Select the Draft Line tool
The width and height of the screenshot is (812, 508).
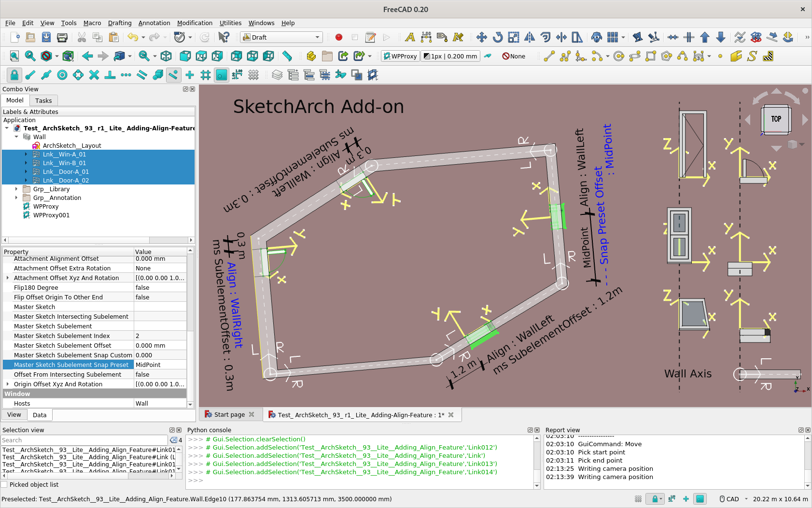click(x=549, y=56)
